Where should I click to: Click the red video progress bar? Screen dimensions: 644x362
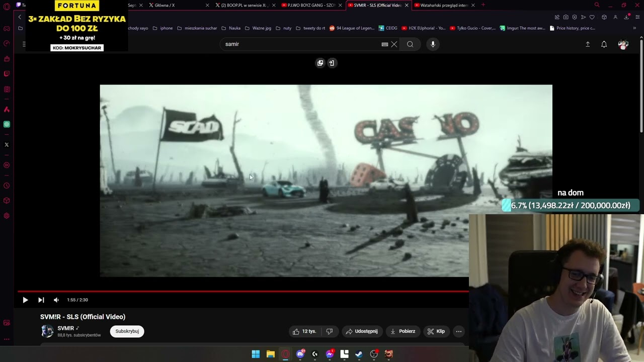pos(243,291)
